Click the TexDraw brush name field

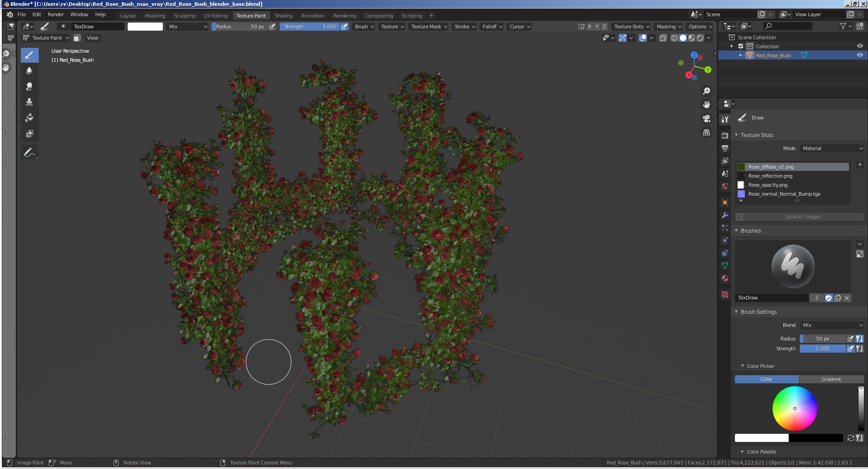[x=771, y=298]
